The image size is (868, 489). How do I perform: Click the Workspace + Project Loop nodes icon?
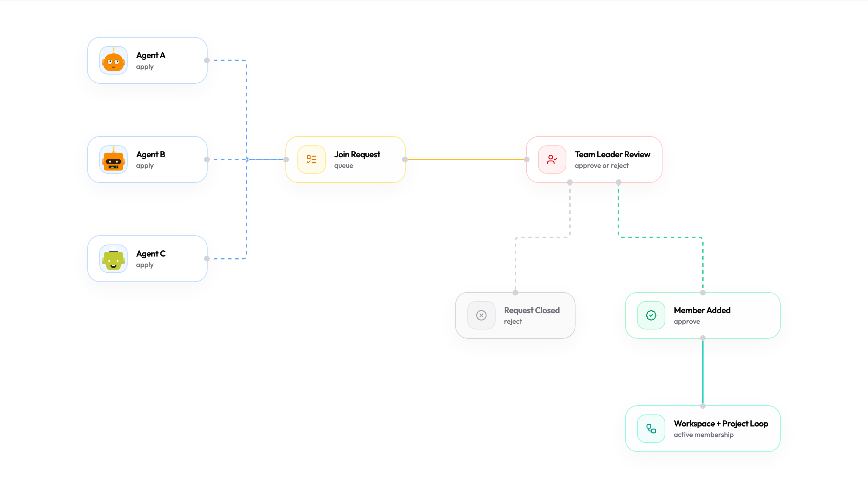[x=651, y=428]
